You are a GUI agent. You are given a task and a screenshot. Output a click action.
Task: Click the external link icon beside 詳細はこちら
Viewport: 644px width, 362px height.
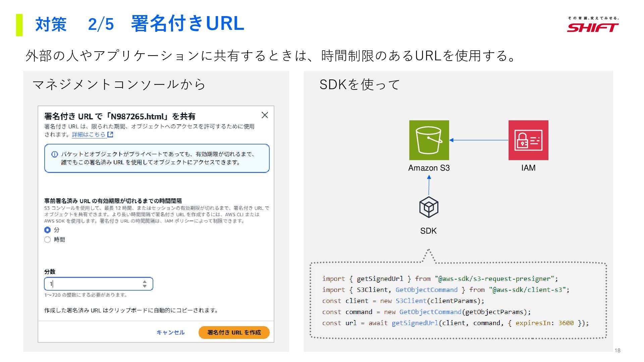click(x=110, y=135)
